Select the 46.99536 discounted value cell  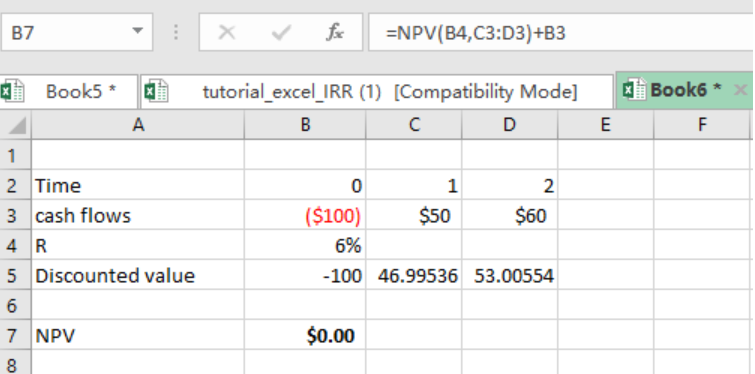tap(414, 275)
